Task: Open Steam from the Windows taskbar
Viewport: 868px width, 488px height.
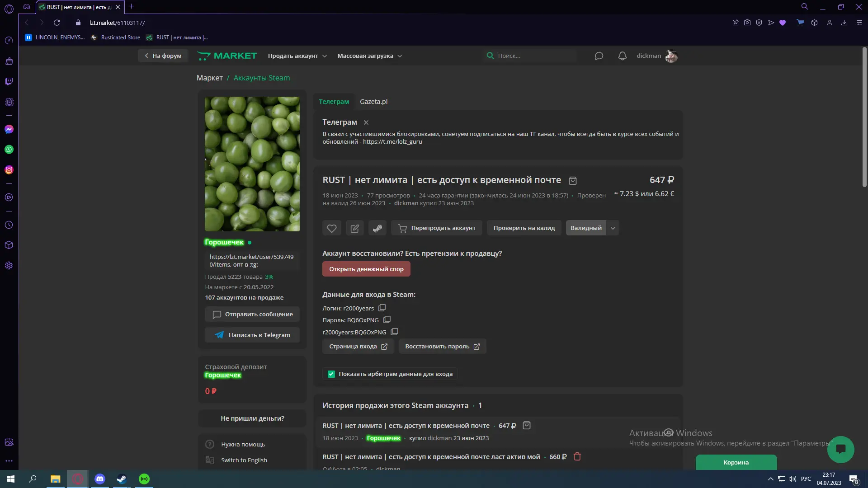Action: point(122,479)
